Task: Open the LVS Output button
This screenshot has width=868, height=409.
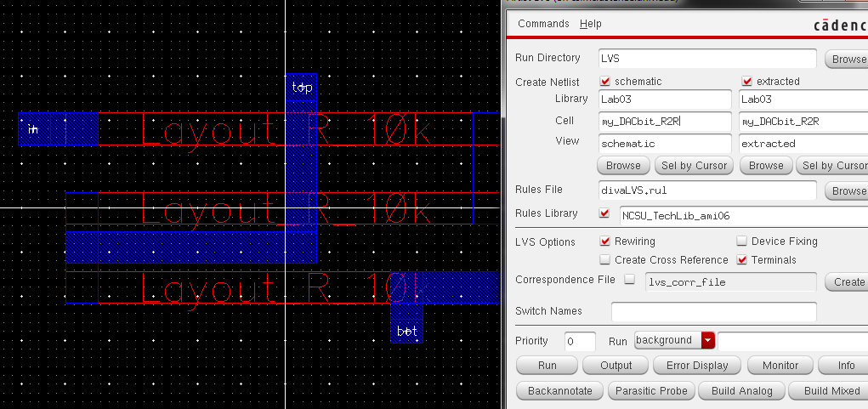Action: [x=616, y=366]
